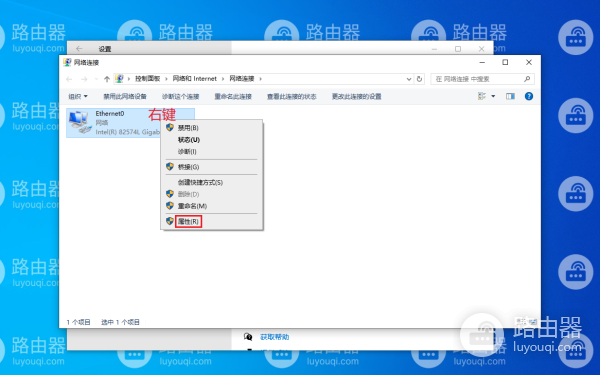Open address bar history dropdown
Image resolution: width=600 pixels, height=375 pixels.
(409, 79)
